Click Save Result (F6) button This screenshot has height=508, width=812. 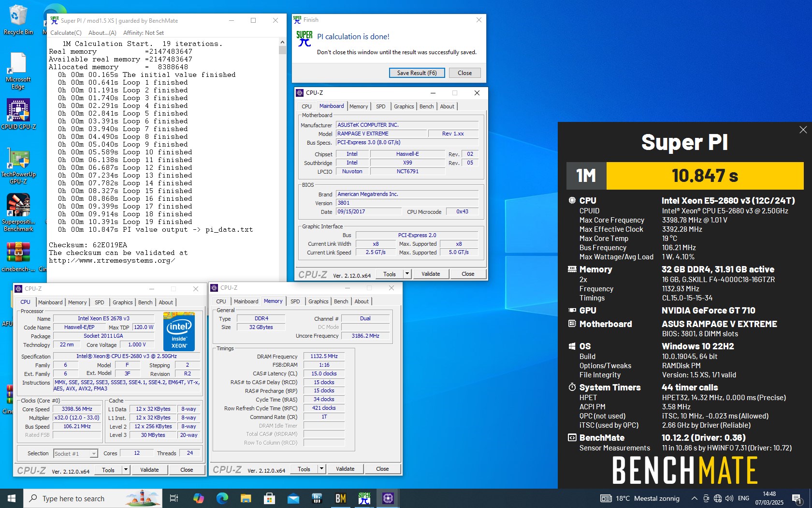(417, 73)
